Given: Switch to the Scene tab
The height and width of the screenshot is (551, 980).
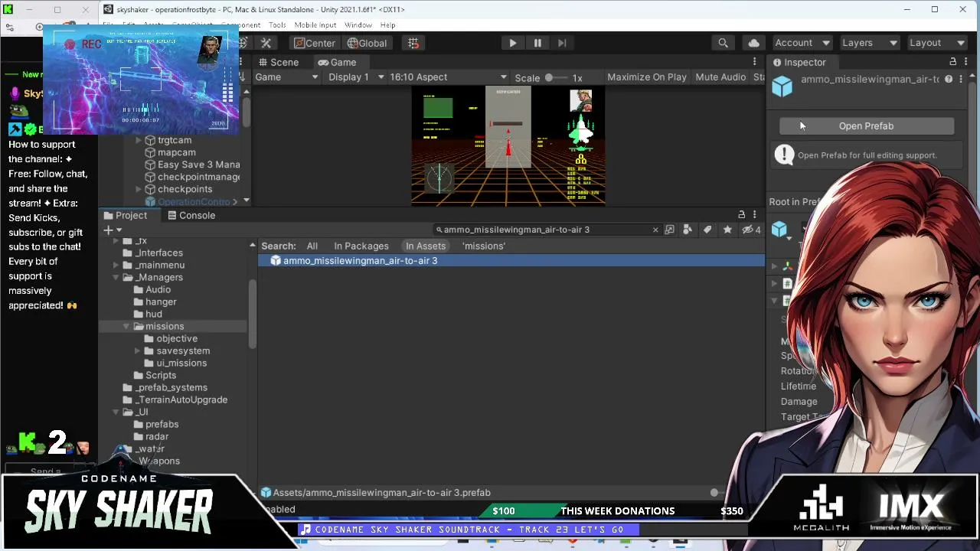Looking at the screenshot, I should pos(278,62).
